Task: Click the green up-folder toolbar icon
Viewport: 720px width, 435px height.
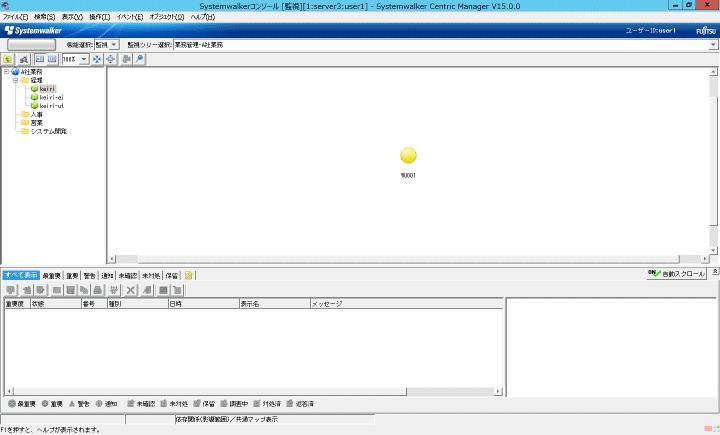Action: pyautogui.click(x=8, y=59)
